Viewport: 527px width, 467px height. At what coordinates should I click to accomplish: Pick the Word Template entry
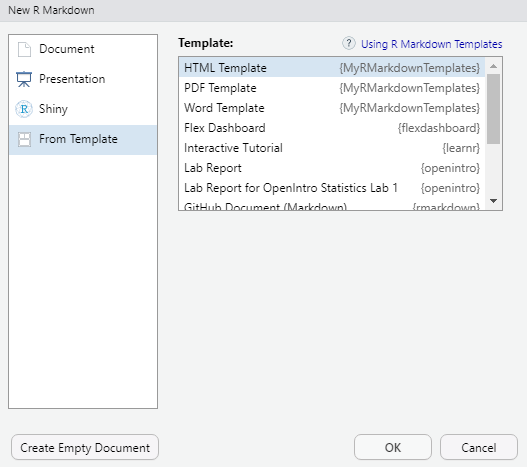(x=332, y=108)
